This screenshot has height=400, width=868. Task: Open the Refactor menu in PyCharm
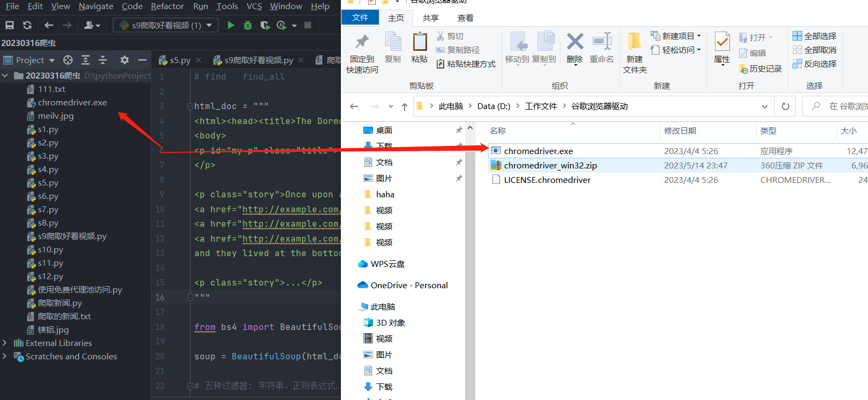[167, 6]
